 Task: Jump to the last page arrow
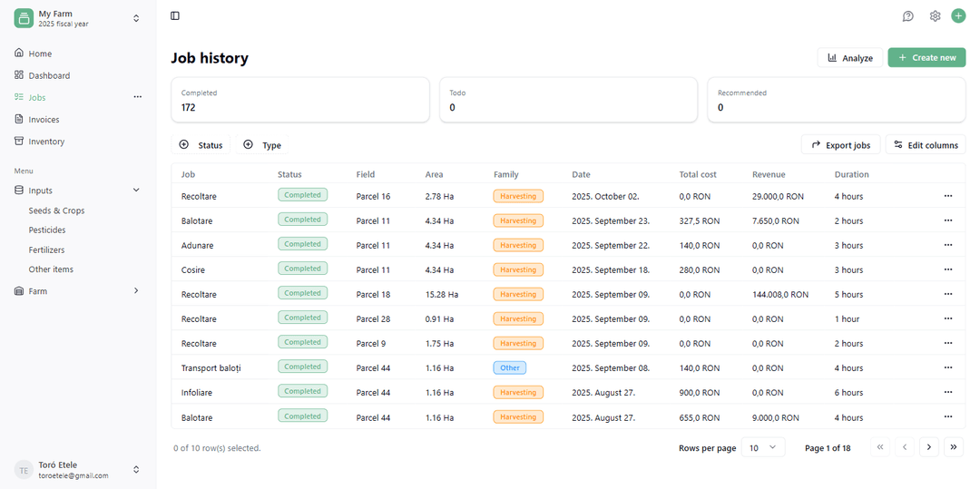tap(953, 446)
